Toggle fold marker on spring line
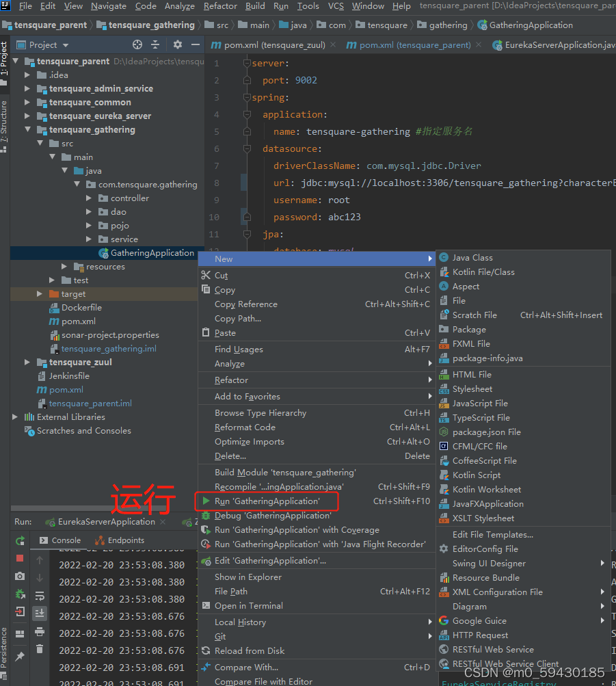Viewport: 616px width, 686px height. (x=247, y=98)
